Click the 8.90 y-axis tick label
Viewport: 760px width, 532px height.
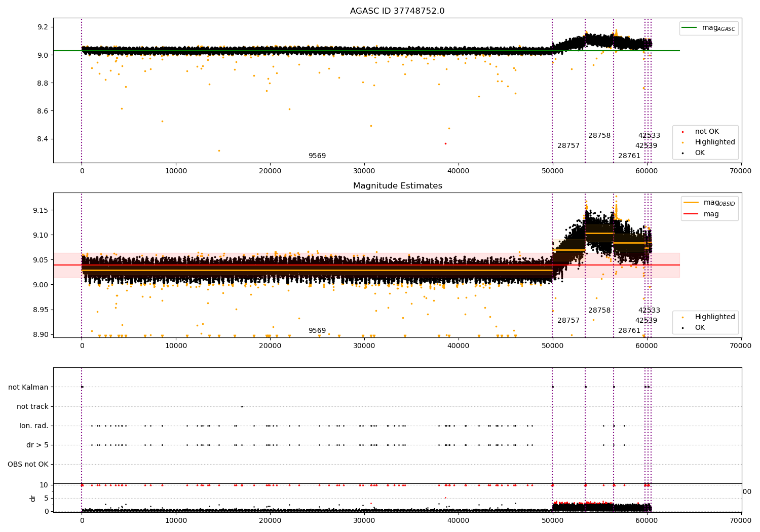point(41,335)
